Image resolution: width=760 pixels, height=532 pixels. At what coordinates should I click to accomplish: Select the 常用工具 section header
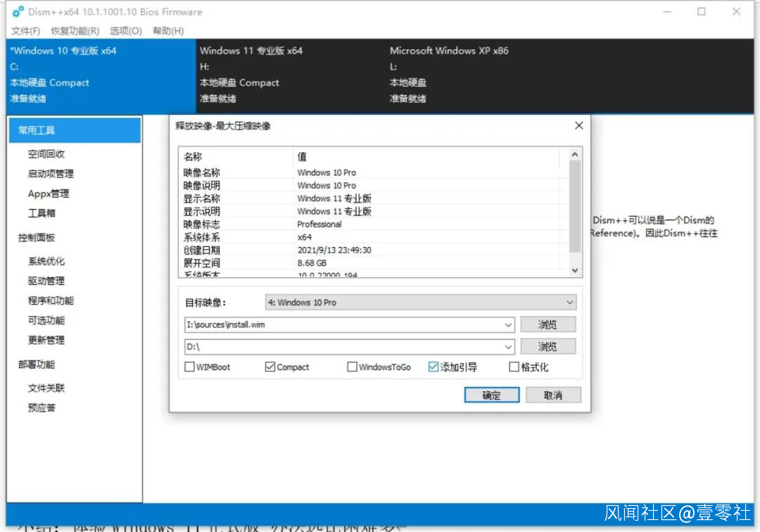[75, 130]
